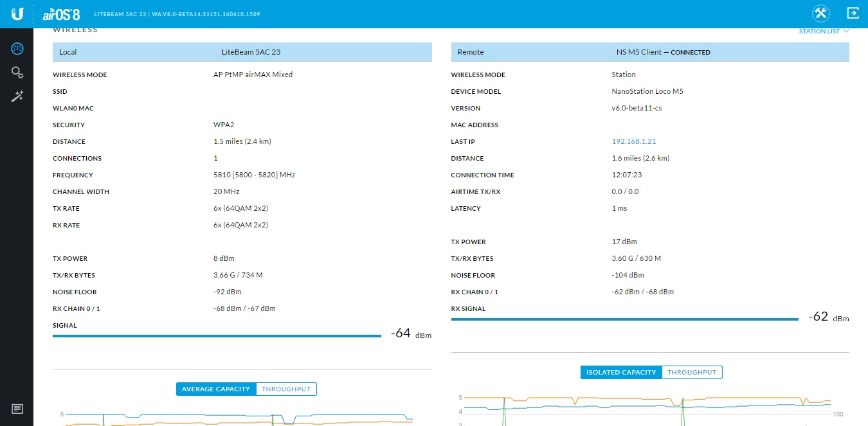This screenshot has width=868, height=426.
Task: Select the local noise floor -92 dBm
Action: tap(227, 292)
